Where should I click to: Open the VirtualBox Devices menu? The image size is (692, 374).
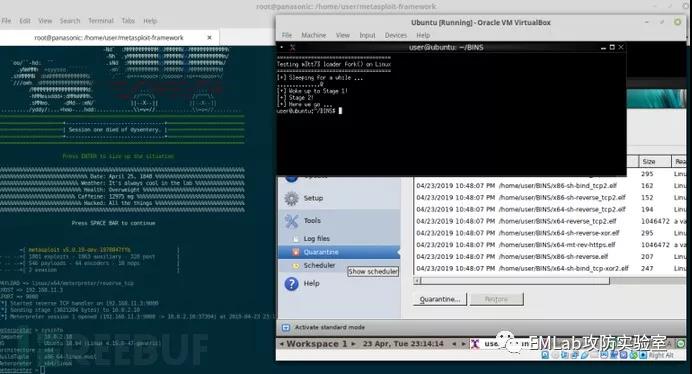pyautogui.click(x=396, y=35)
